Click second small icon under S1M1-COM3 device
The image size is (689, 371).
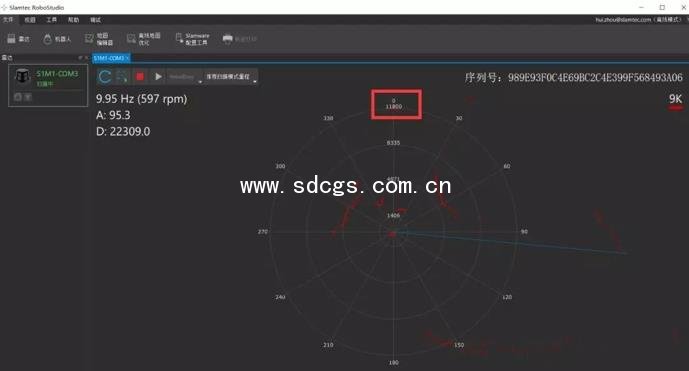(28, 97)
